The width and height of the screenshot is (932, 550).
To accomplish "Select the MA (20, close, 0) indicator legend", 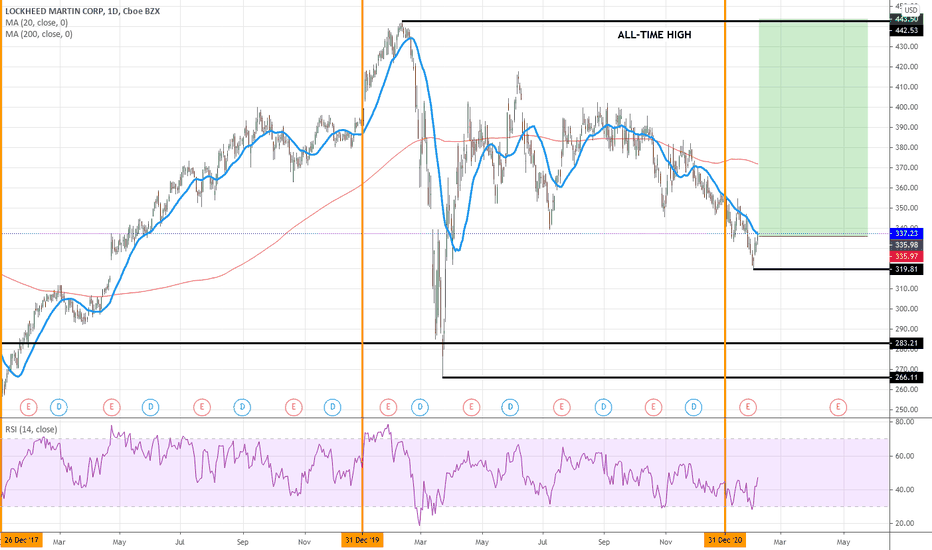I will (x=36, y=23).
